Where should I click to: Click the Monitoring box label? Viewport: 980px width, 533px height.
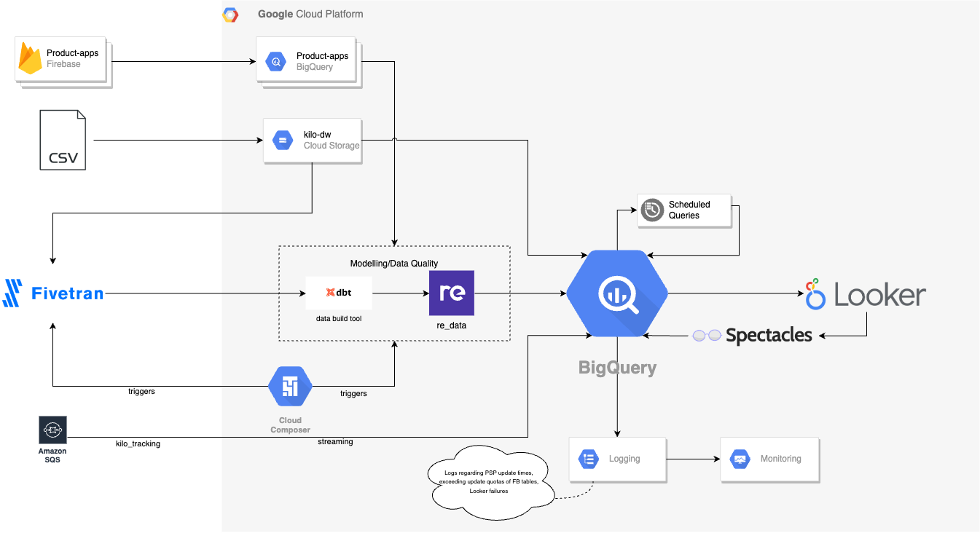[780, 459]
